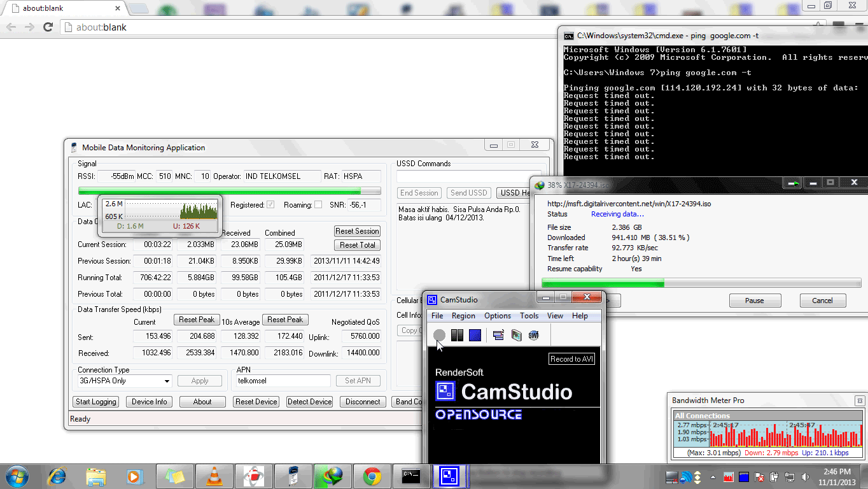
Task: Click Reset Session button
Action: click(358, 231)
